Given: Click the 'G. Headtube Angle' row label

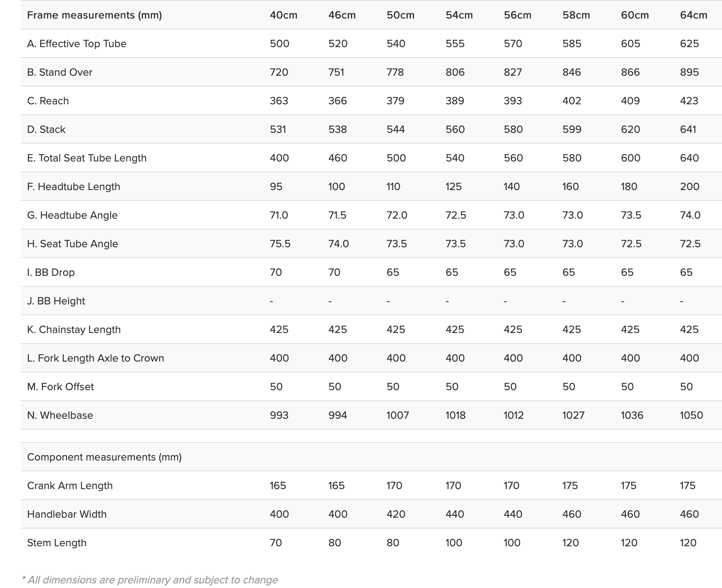Looking at the screenshot, I should [72, 215].
